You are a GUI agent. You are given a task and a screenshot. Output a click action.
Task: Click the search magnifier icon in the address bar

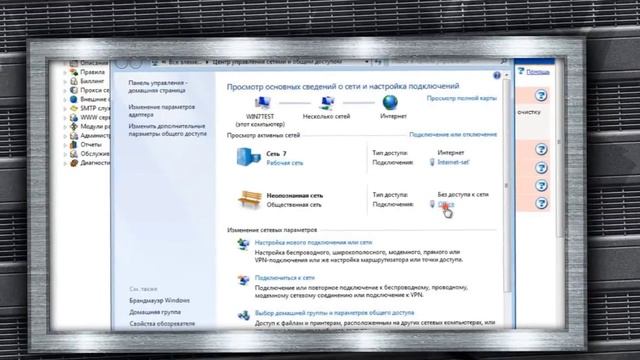504,62
